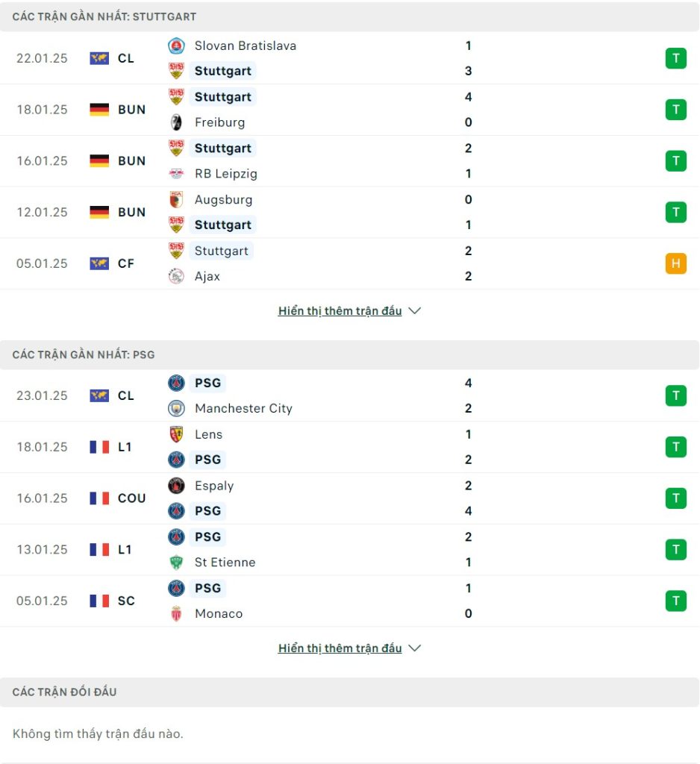Image resolution: width=700 pixels, height=764 pixels.
Task: Open 'Hiển thị thêm trận đấu' under Stuttgart
Action: pos(340,311)
